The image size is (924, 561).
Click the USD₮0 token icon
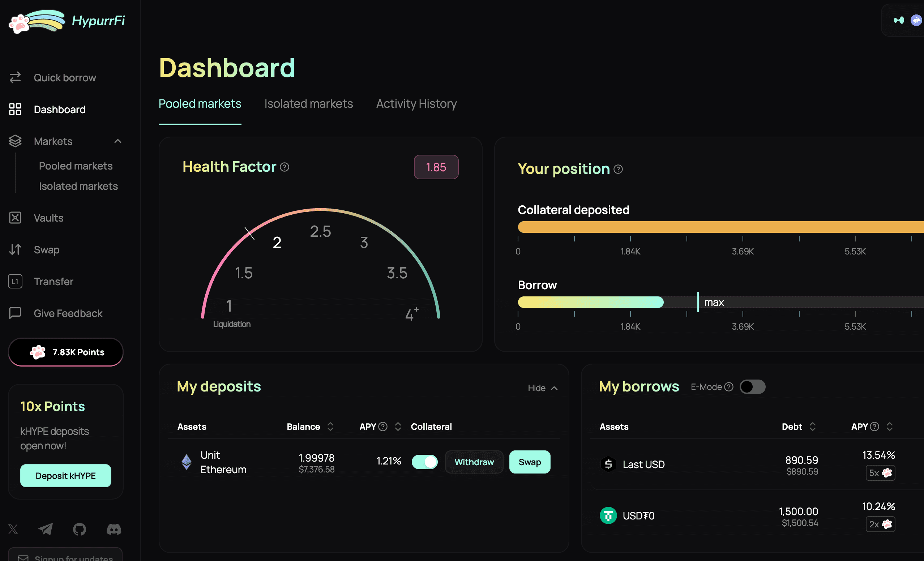pos(608,515)
